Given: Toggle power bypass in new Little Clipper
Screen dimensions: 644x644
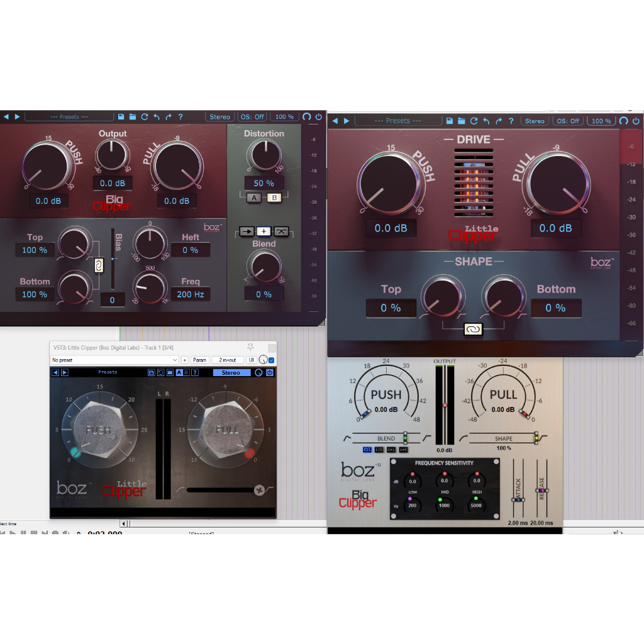Looking at the screenshot, I should (x=635, y=121).
